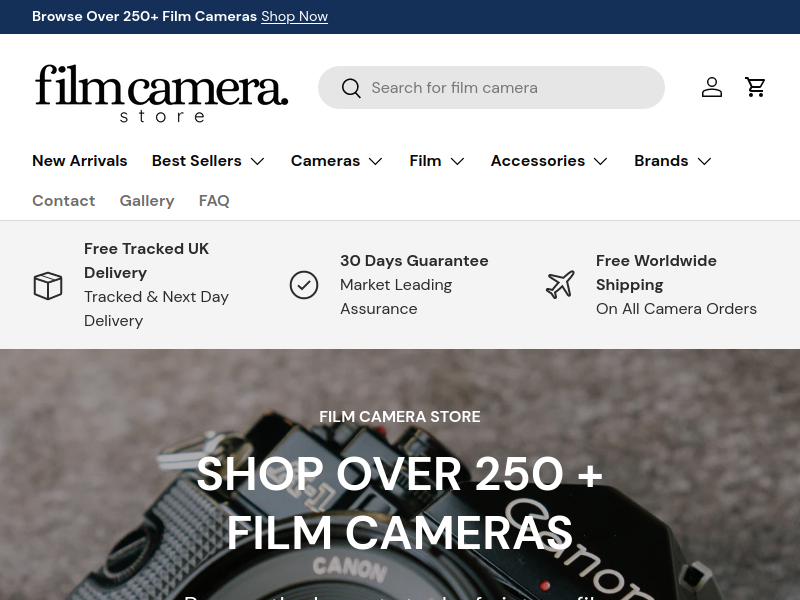Image resolution: width=800 pixels, height=600 pixels.
Task: Open the New Arrivals menu item
Action: 80,161
